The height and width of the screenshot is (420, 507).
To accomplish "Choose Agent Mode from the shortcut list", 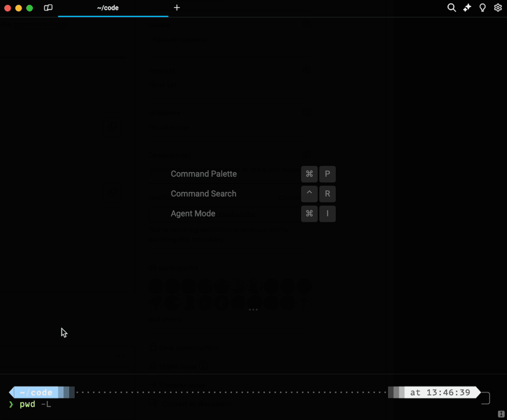I will pos(193,214).
